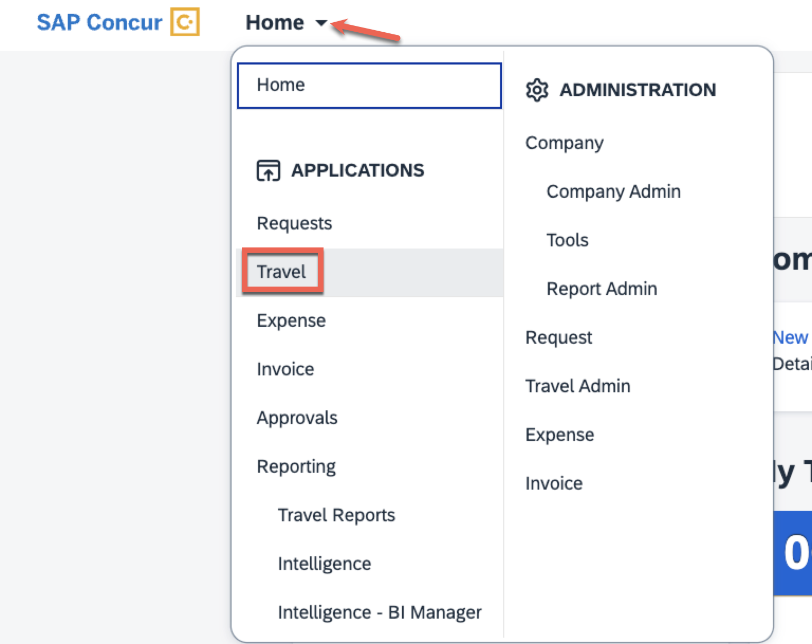Open Requests under Applications

coord(294,223)
